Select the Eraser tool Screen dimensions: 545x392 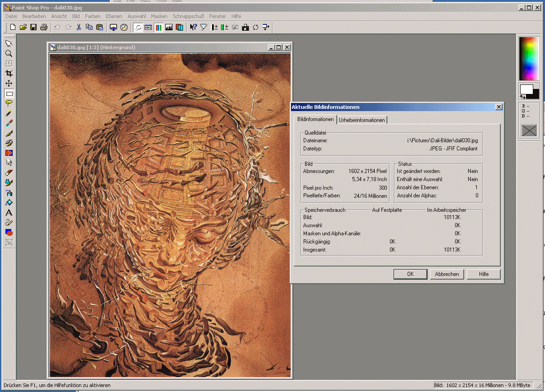tap(9, 173)
